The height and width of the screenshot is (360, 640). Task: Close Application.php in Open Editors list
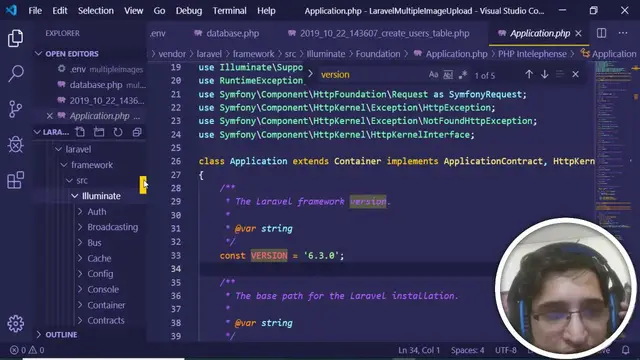pyautogui.click(x=49, y=116)
